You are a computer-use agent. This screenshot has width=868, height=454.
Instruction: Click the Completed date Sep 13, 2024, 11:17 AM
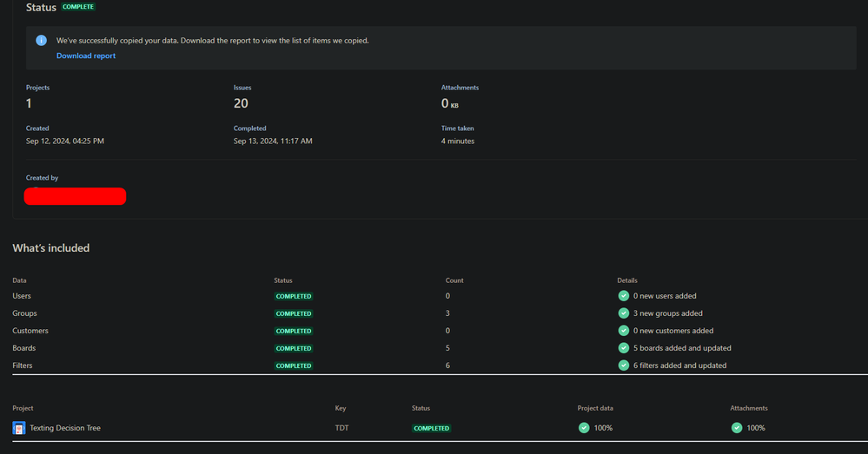point(273,141)
